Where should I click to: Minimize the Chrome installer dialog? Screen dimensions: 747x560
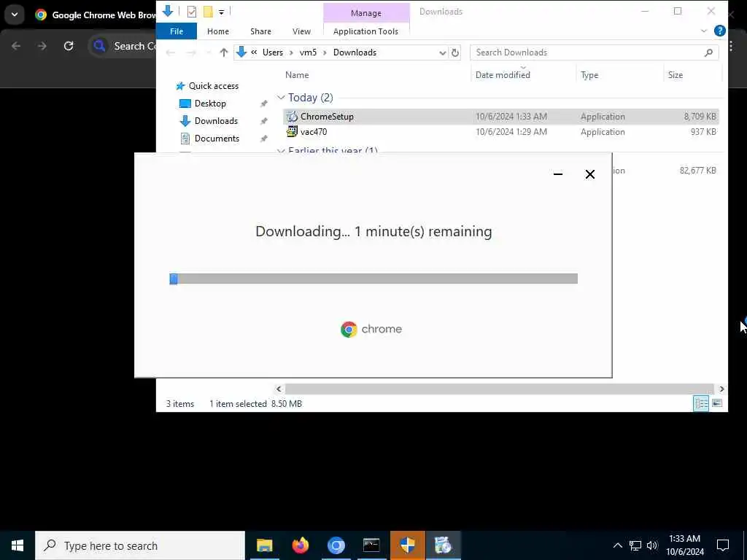coord(558,174)
